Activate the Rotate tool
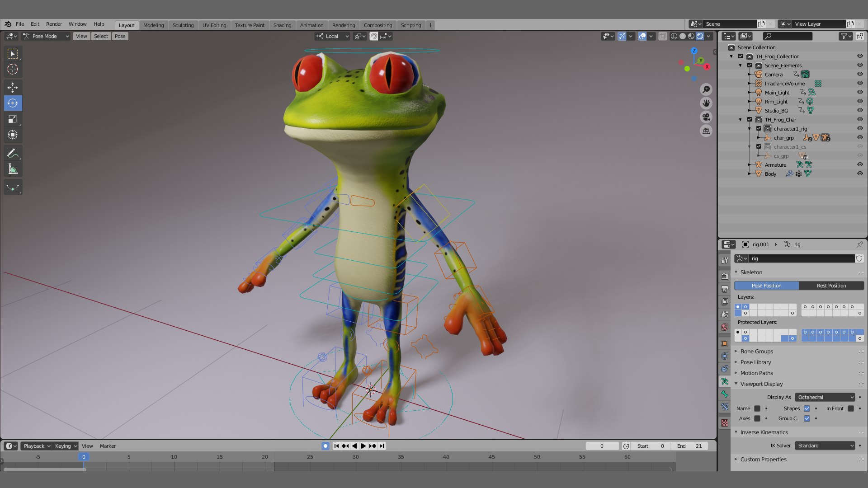Screen dimensions: 868x488 (x=13, y=103)
